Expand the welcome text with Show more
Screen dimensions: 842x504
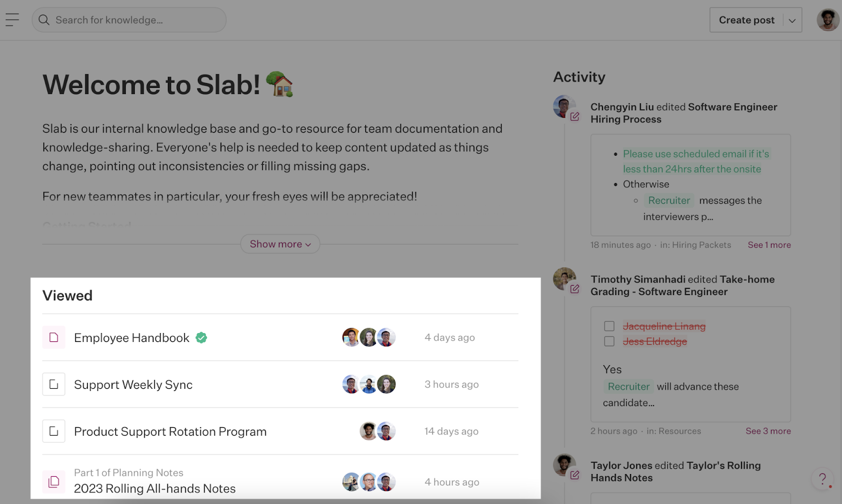(280, 244)
